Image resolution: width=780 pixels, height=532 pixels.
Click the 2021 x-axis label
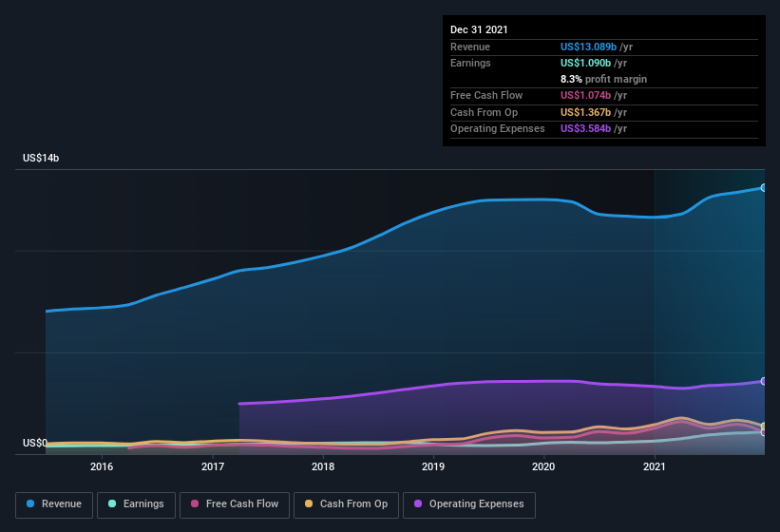pos(655,466)
